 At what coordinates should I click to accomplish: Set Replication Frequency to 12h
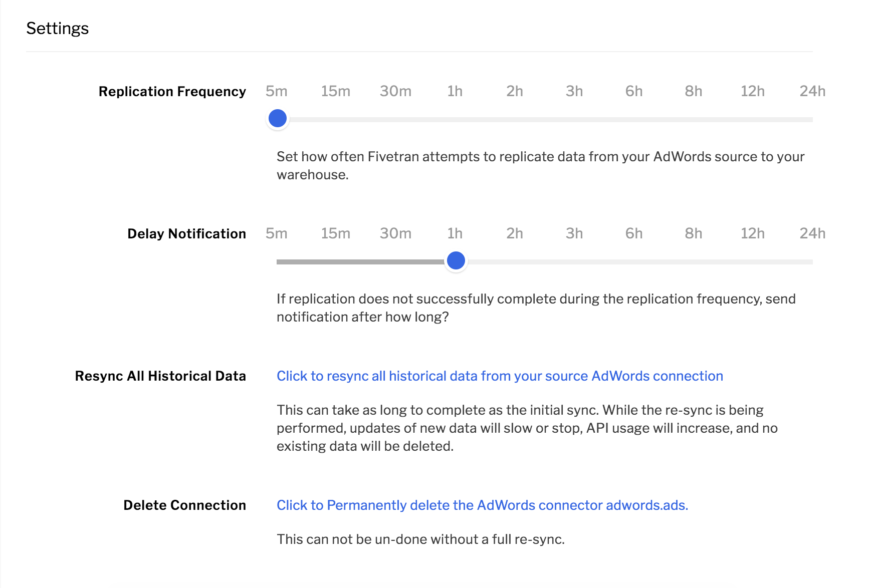point(753,91)
